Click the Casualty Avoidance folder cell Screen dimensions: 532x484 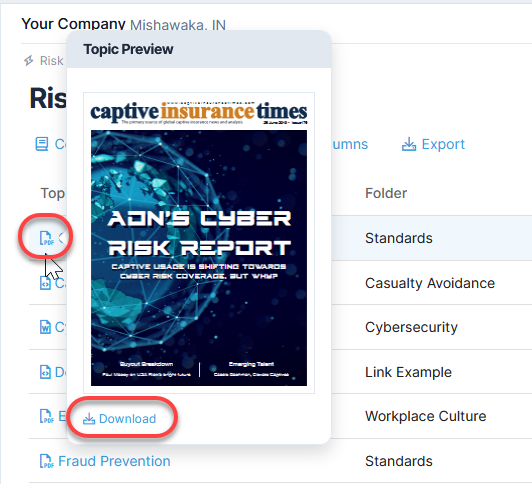[x=430, y=283]
